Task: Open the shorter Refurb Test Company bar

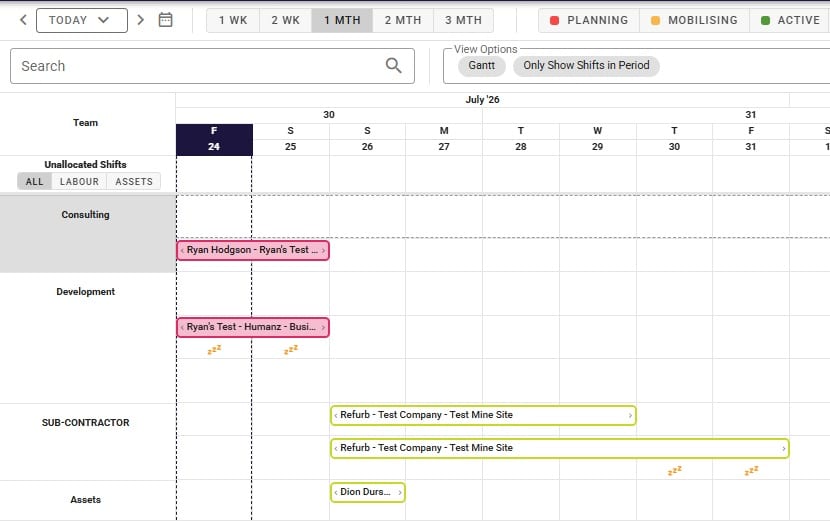Action: coord(483,415)
